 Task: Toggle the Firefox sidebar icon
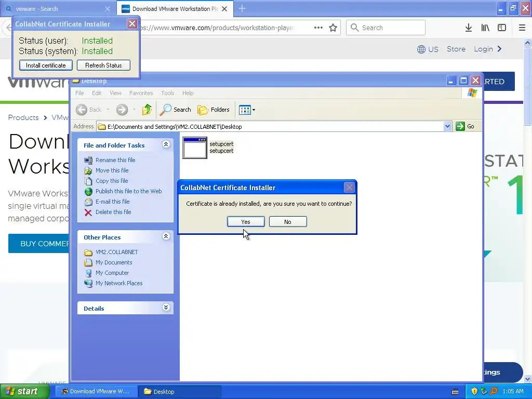click(x=502, y=28)
